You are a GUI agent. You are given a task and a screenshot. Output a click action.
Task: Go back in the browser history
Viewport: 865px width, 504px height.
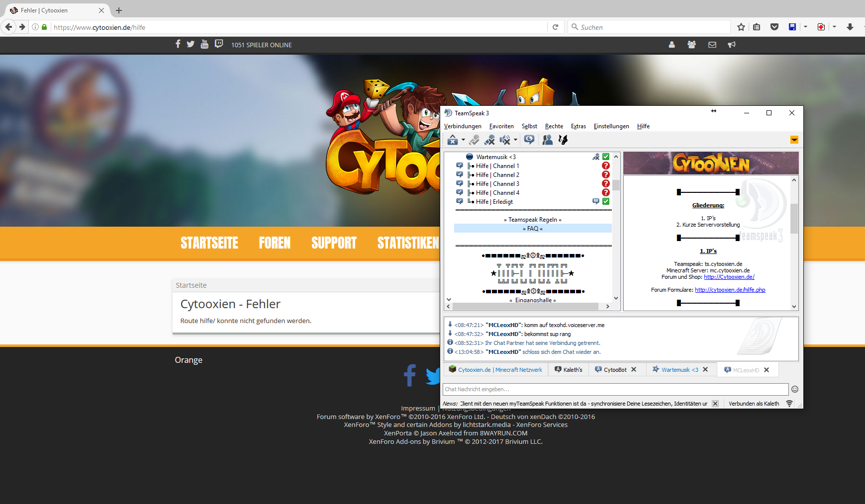pyautogui.click(x=8, y=27)
